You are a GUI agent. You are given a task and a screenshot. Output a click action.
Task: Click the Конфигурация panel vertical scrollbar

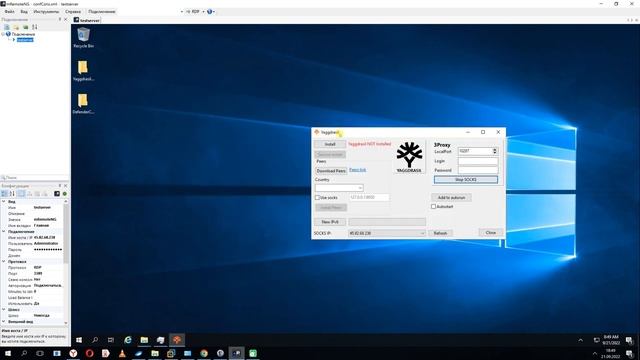(x=66, y=261)
